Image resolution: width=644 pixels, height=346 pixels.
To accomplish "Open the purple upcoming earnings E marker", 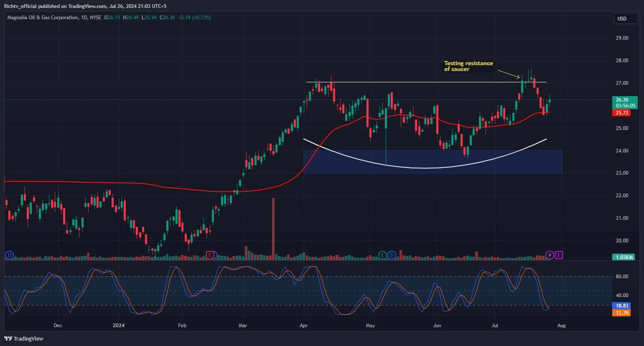I will tap(559, 255).
